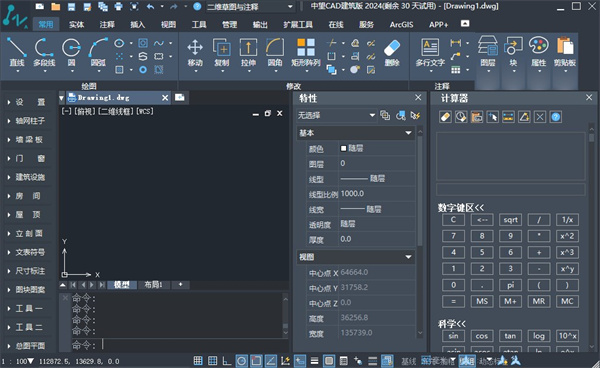Click the 线型 随层 linetype value
The height and width of the screenshot is (368, 600).
click(x=377, y=179)
